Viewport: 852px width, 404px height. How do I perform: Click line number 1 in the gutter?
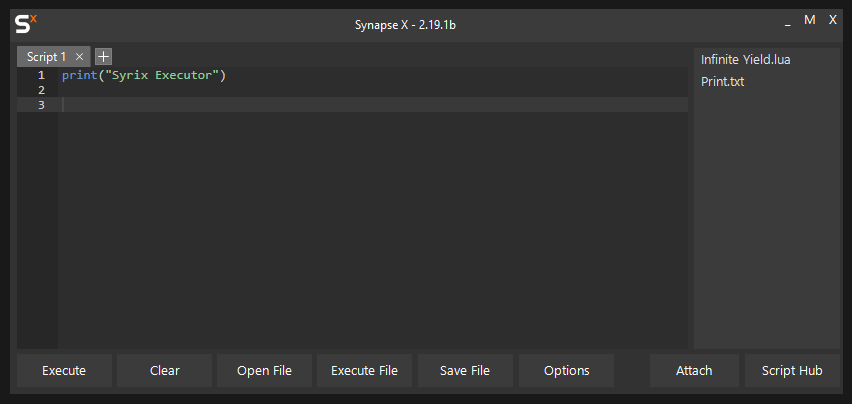41,75
